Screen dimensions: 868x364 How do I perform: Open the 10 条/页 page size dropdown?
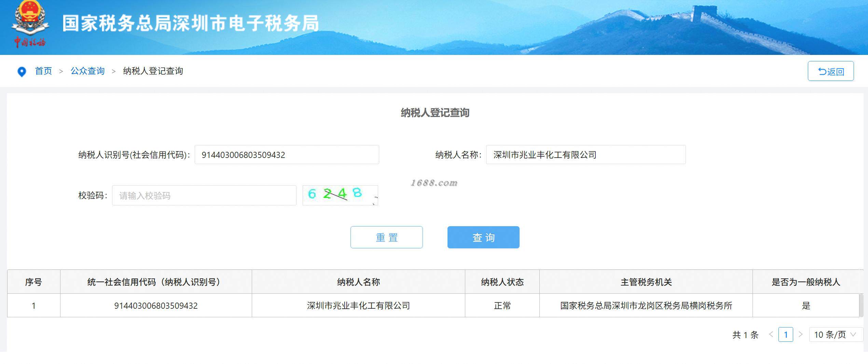[x=836, y=335]
